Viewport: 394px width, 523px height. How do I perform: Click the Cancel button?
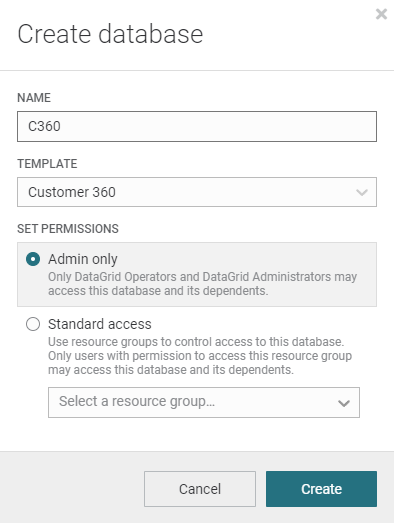(200, 489)
